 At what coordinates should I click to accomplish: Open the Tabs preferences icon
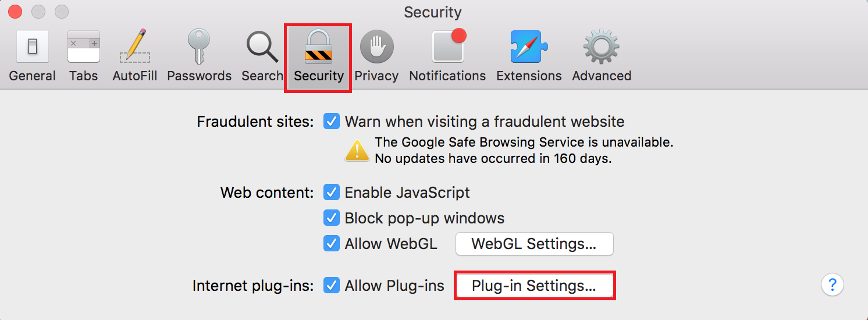tap(84, 47)
